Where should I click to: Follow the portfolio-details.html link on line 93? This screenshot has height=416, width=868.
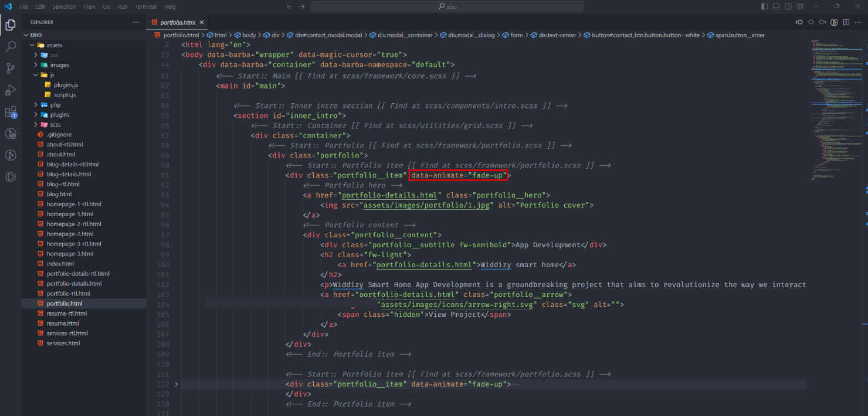pos(390,195)
